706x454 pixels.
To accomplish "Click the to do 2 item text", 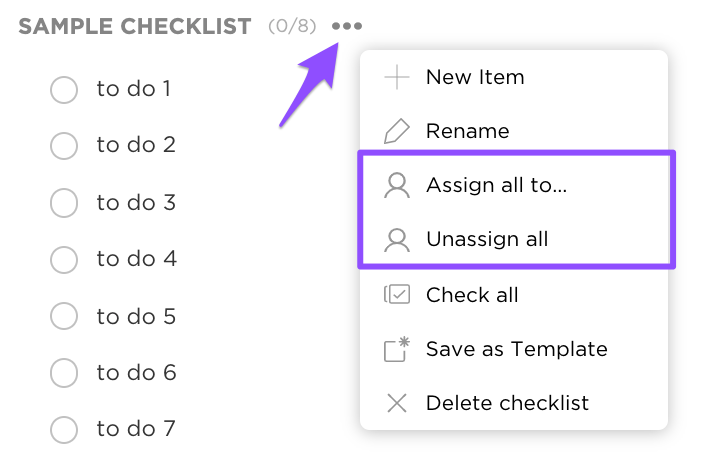I will pyautogui.click(x=136, y=145).
